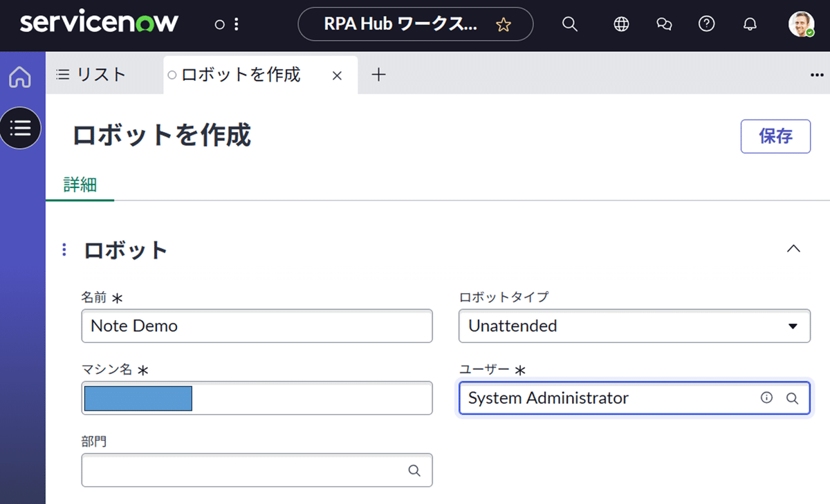This screenshot has width=830, height=504.
Task: Open help using the question mark icon
Action: 707,24
